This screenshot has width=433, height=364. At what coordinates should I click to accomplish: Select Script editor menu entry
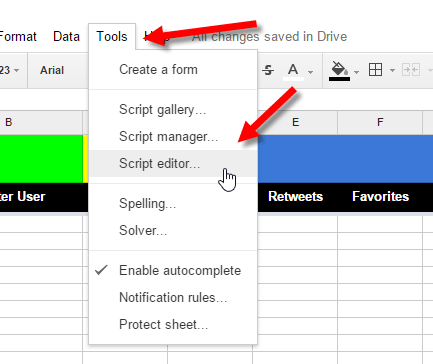(x=173, y=163)
